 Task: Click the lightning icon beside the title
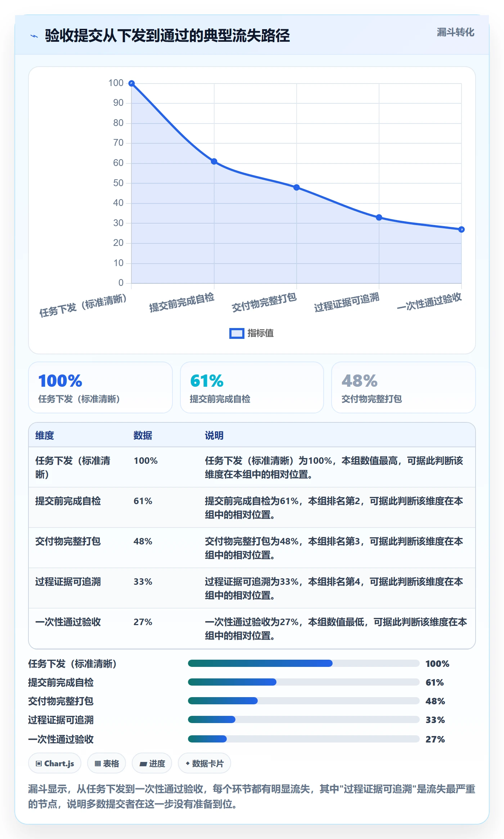34,36
